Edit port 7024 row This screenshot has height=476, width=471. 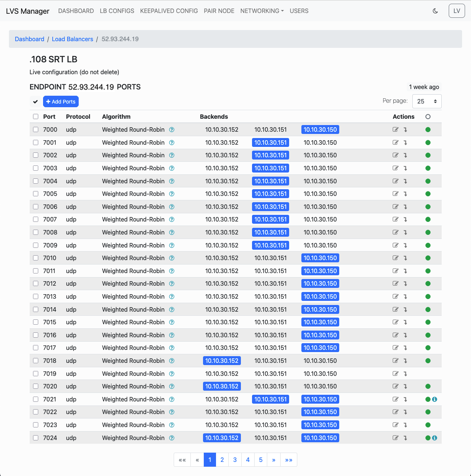point(396,438)
